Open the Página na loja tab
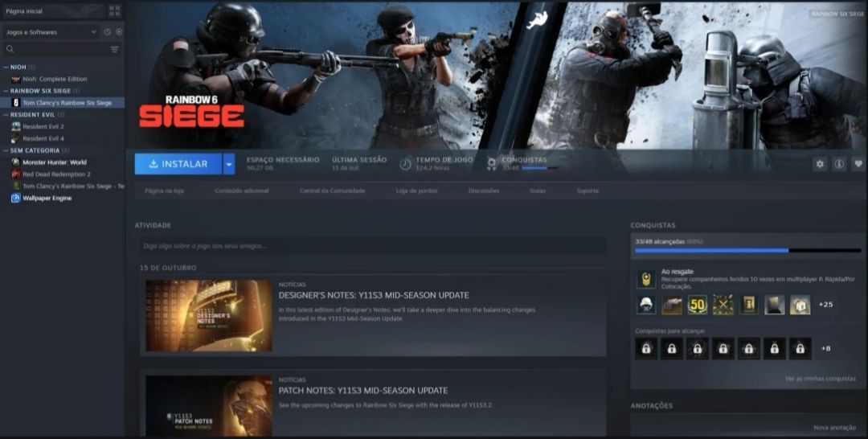Viewport: 868px width, 439px height. (x=165, y=191)
